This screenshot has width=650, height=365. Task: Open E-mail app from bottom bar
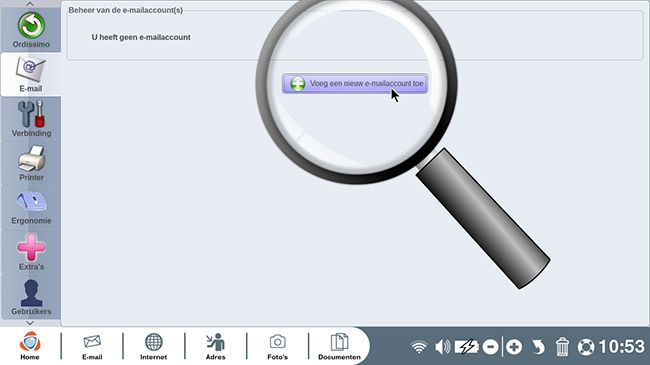(x=92, y=346)
